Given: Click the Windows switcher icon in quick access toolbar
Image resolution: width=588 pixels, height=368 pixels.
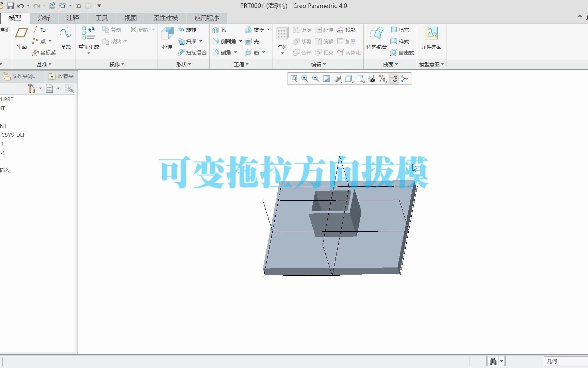Looking at the screenshot, I should (62, 6).
